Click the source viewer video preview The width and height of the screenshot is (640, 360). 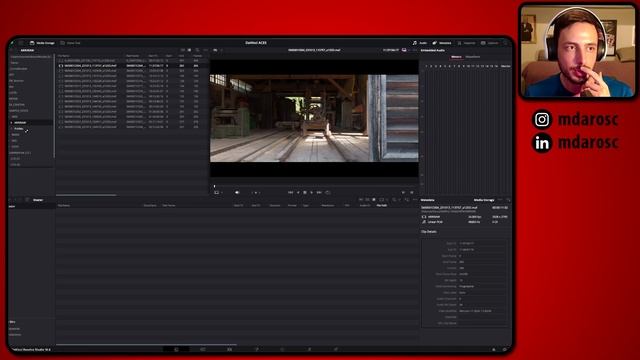[314, 118]
